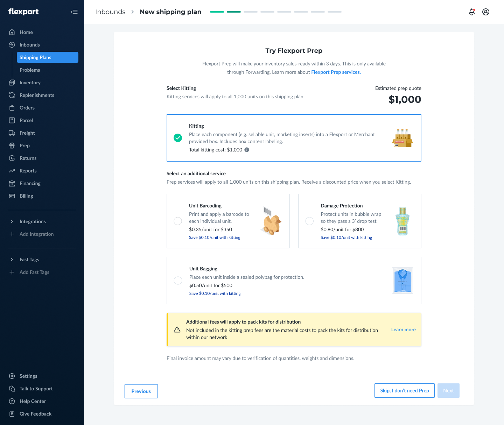Click the Settings gear icon in sidebar
The height and width of the screenshot is (425, 504).
coord(12,376)
